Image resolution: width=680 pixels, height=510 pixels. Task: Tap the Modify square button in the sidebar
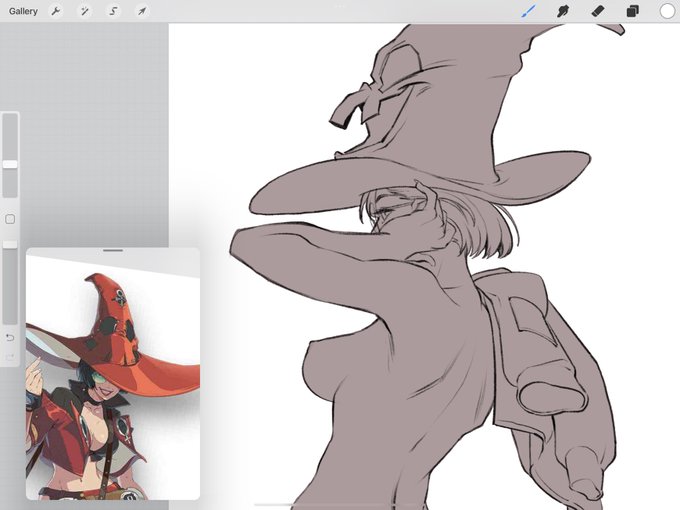coord(10,219)
